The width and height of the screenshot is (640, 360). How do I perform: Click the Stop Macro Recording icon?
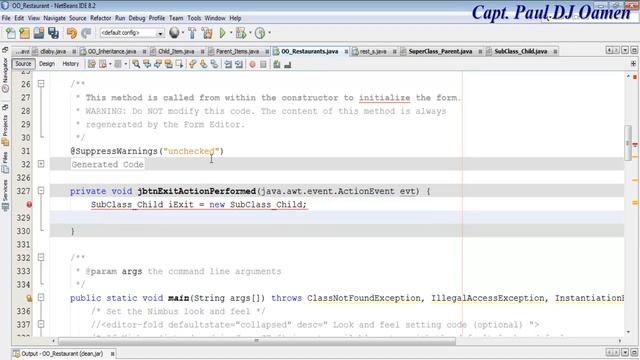click(x=263, y=64)
